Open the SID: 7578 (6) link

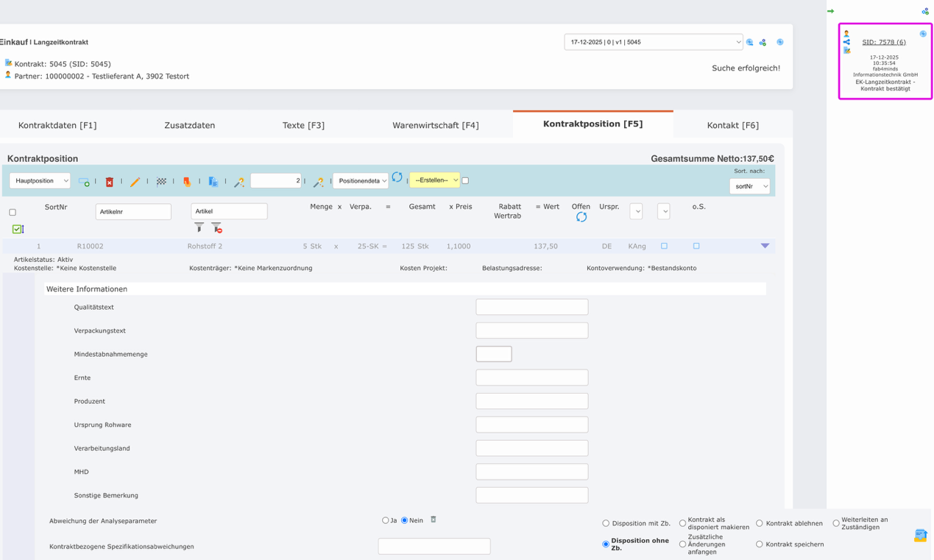[x=883, y=42]
